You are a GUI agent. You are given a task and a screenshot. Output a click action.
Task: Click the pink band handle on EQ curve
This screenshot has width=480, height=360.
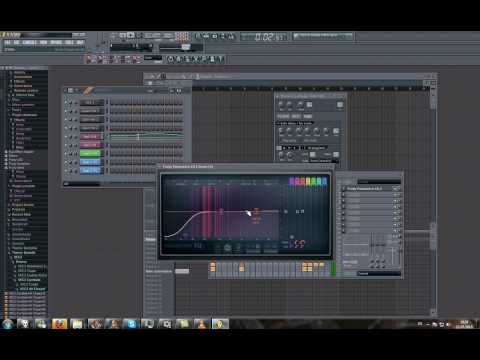pyautogui.click(x=221, y=211)
